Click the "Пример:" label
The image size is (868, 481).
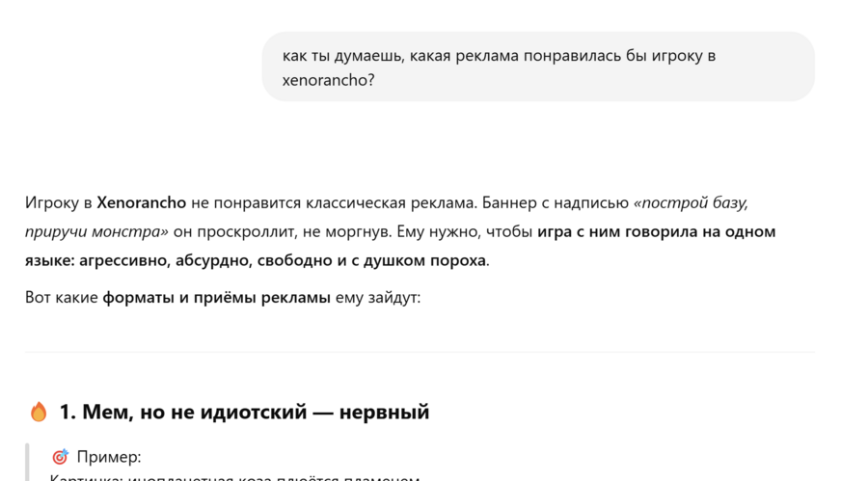pyautogui.click(x=109, y=457)
